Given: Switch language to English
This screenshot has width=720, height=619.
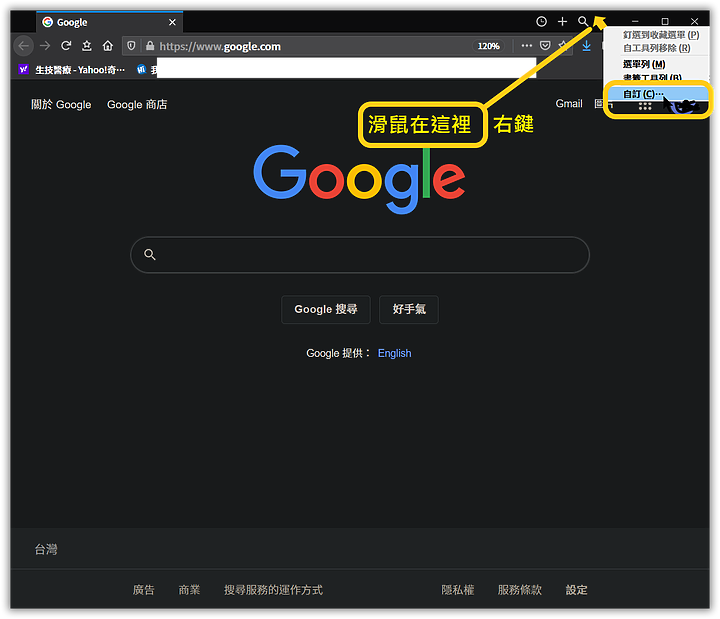Looking at the screenshot, I should [x=394, y=353].
